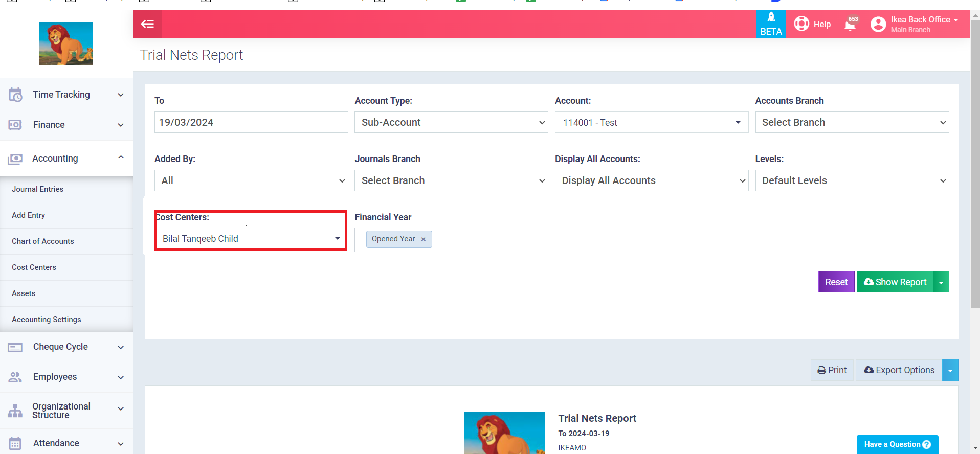Click the Have a Question chat button
The width and height of the screenshot is (980, 454).
pyautogui.click(x=897, y=444)
